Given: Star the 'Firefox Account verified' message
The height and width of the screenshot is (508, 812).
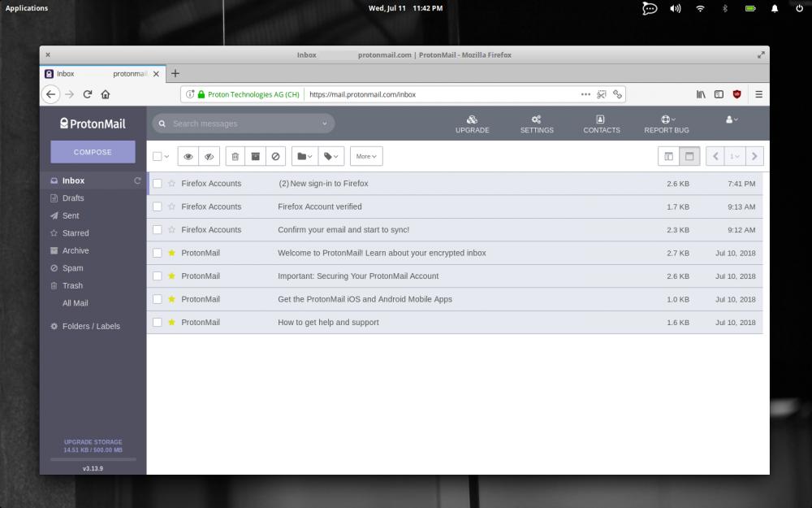Looking at the screenshot, I should click(x=172, y=206).
